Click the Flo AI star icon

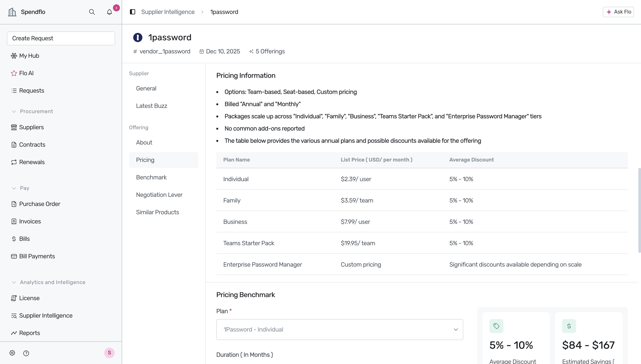(x=14, y=73)
